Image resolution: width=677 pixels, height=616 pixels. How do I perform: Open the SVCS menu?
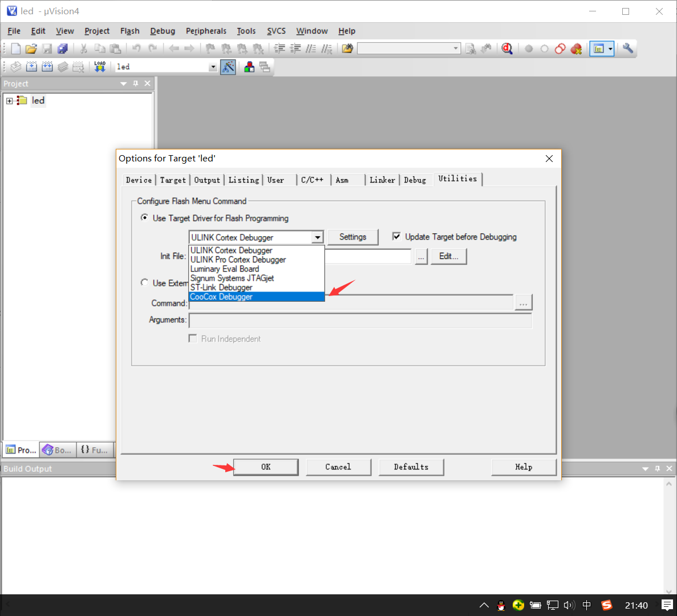pyautogui.click(x=276, y=31)
